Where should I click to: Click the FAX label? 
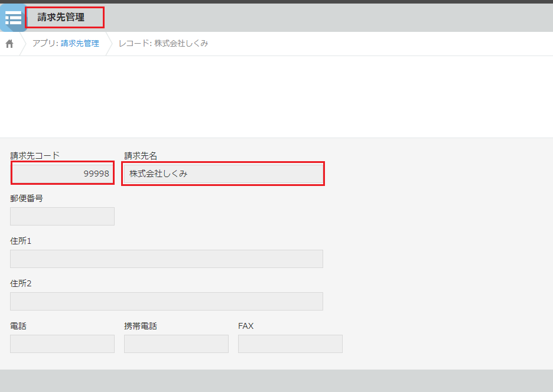click(x=246, y=326)
